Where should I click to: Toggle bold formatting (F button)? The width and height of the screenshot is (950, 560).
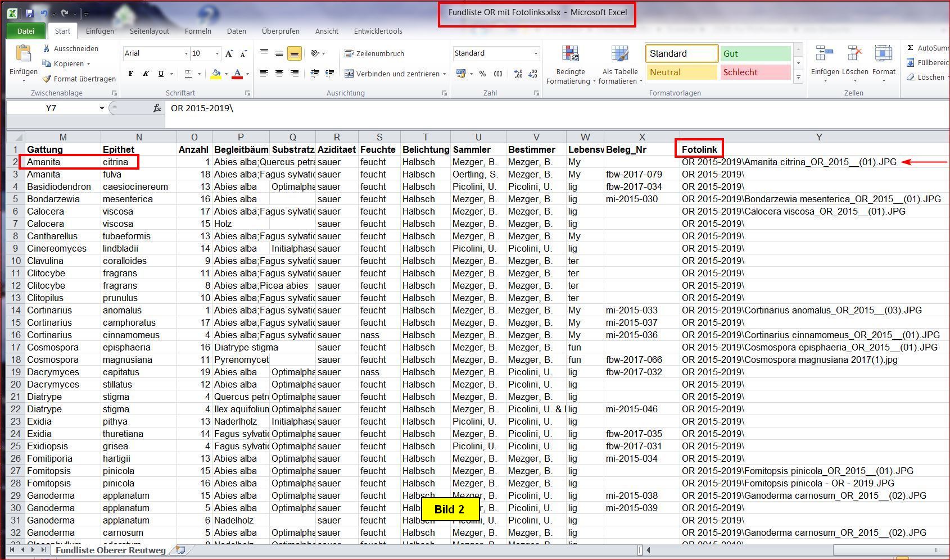131,74
